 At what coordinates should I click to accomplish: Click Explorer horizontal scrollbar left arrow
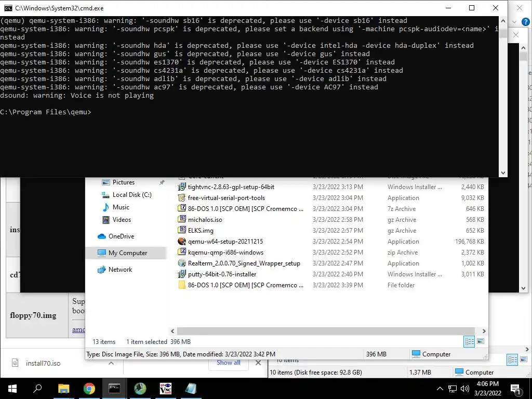click(172, 331)
